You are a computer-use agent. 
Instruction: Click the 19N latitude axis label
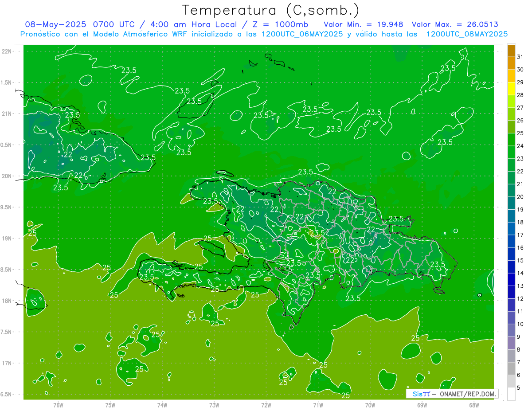pyautogui.click(x=8, y=239)
